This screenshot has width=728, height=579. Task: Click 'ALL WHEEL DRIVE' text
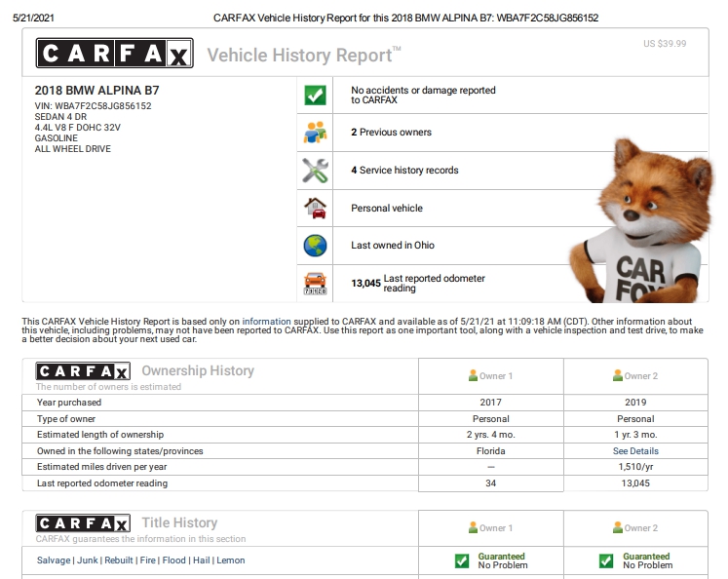[72, 148]
